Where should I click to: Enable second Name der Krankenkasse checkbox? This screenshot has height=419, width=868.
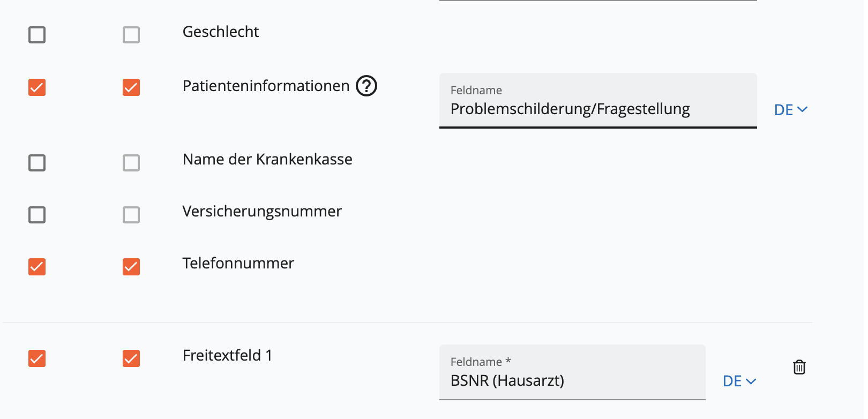[x=131, y=163]
